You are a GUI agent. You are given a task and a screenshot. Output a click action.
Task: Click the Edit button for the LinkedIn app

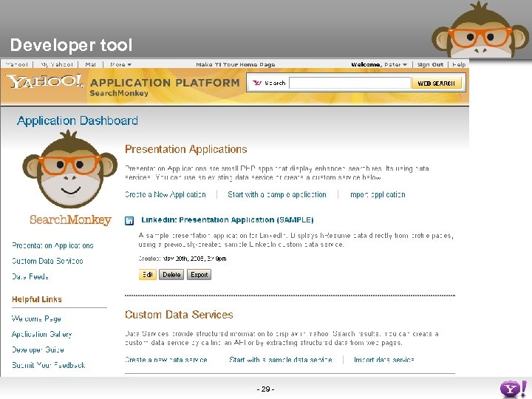[x=148, y=274]
